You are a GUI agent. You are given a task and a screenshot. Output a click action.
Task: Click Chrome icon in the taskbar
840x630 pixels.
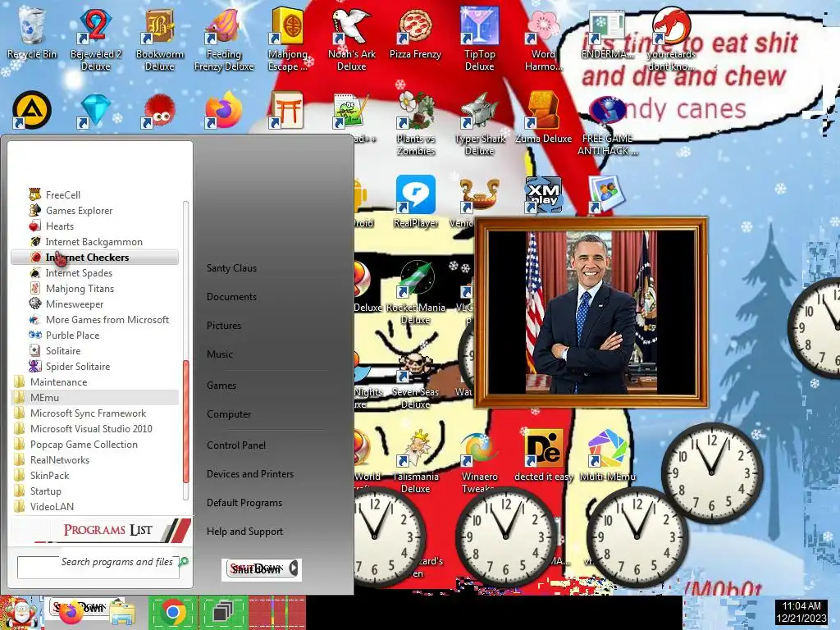[x=172, y=612]
